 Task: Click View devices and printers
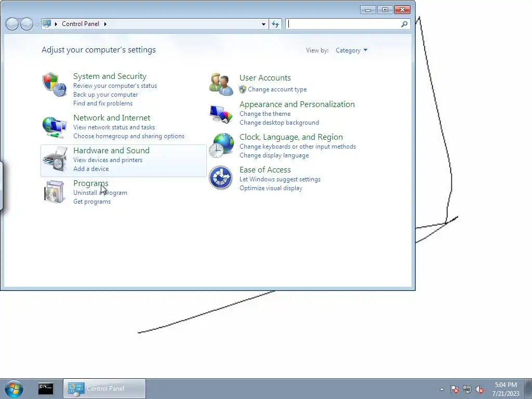(x=108, y=160)
